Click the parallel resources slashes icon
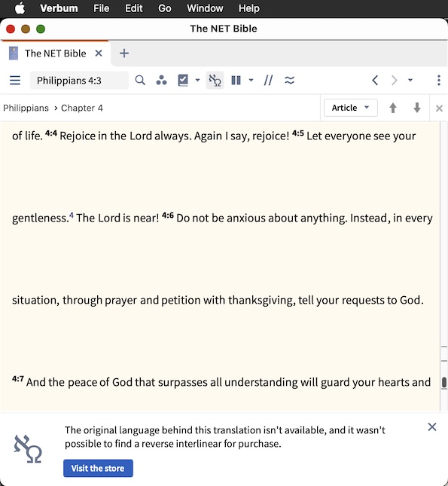The width and height of the screenshot is (448, 486). pos(268,81)
